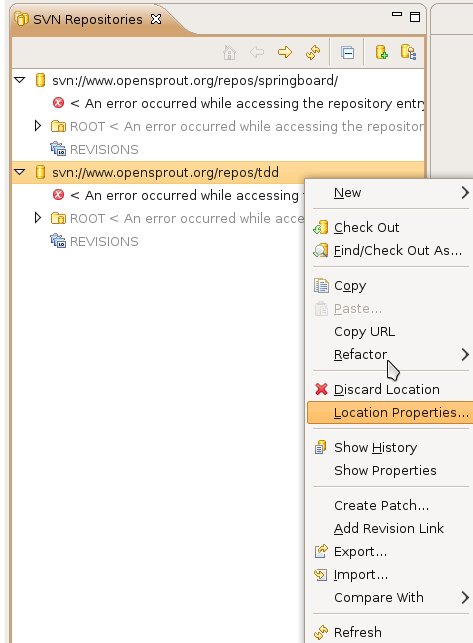The height and width of the screenshot is (643, 473).
Task: Close the SVN Repositories tab
Action: [x=156, y=19]
